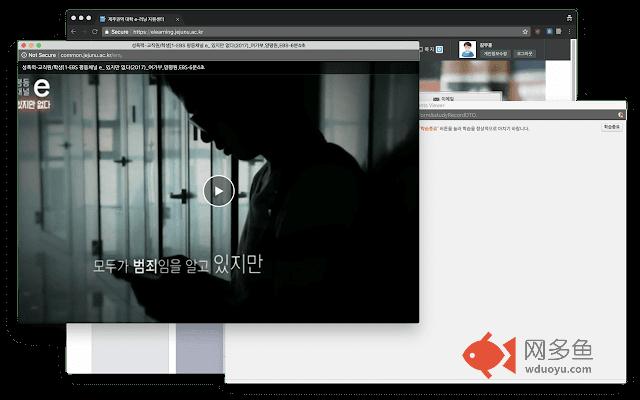The image size is (640, 400).
Task: Close the e-learning browser tab
Action: (x=177, y=19)
